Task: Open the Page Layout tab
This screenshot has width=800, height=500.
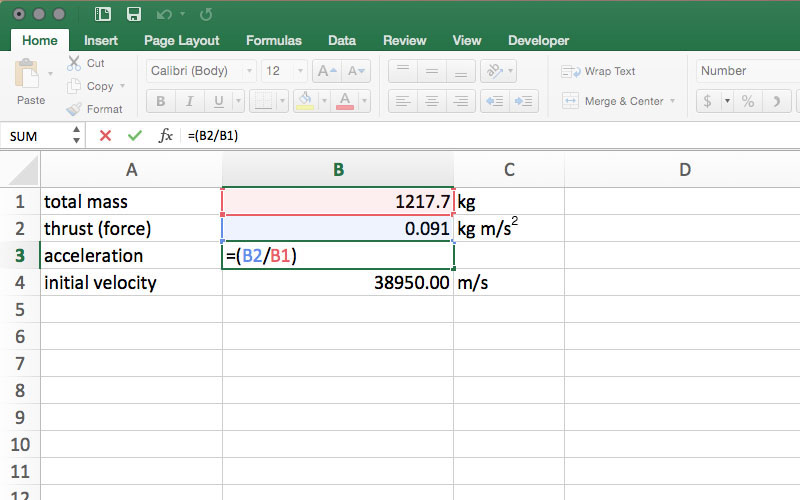Action: click(181, 41)
